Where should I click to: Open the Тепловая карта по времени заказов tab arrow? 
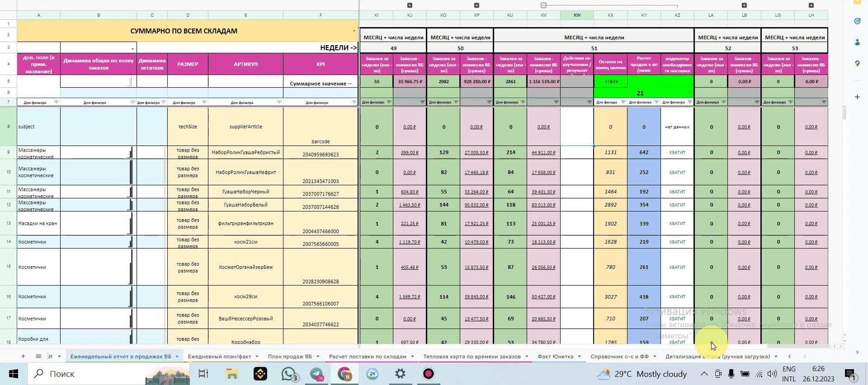click(x=527, y=357)
